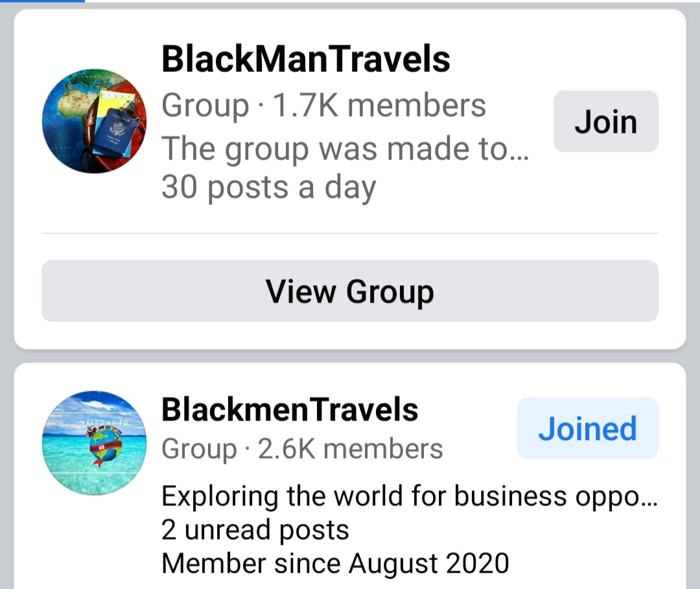Viewport: 700px width, 589px height.
Task: Toggle the Joined status for BlackmenTravels
Action: point(587,428)
